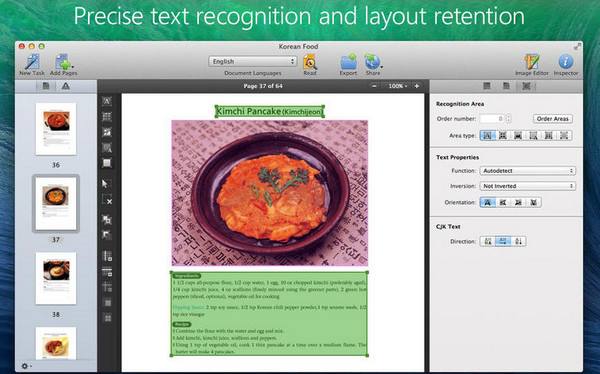Screen dimensions: 600x374
Task: Select middle CJK Text Direction option
Action: 503,242
